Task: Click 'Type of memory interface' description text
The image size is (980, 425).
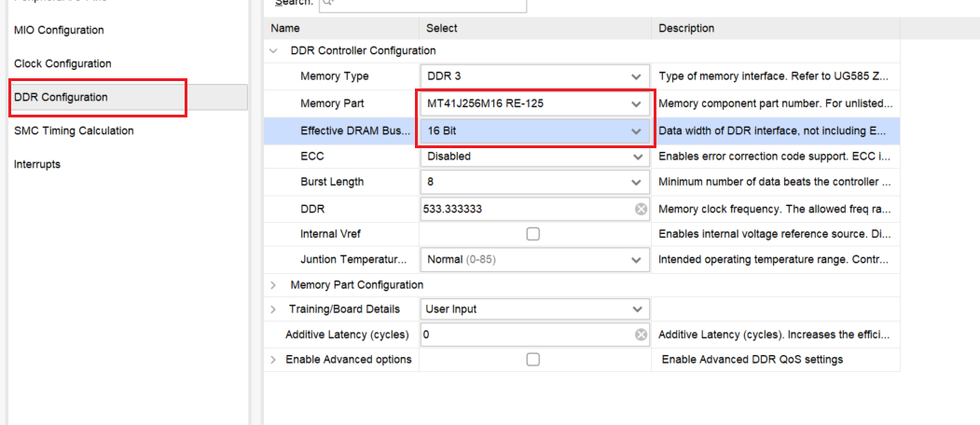Action: (x=774, y=76)
